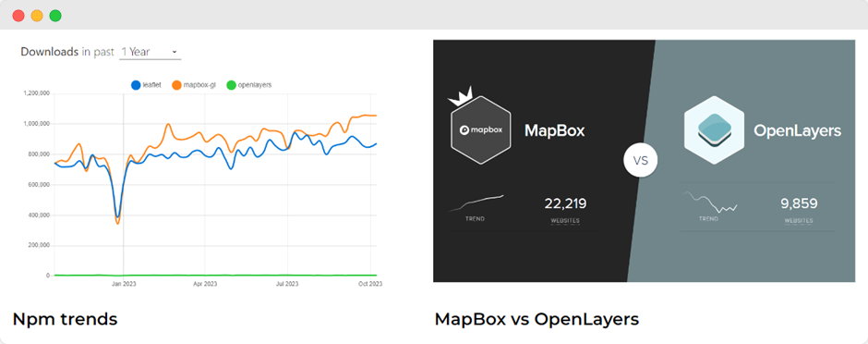Click the MapBox title text
The width and height of the screenshot is (868, 344).
(x=554, y=130)
